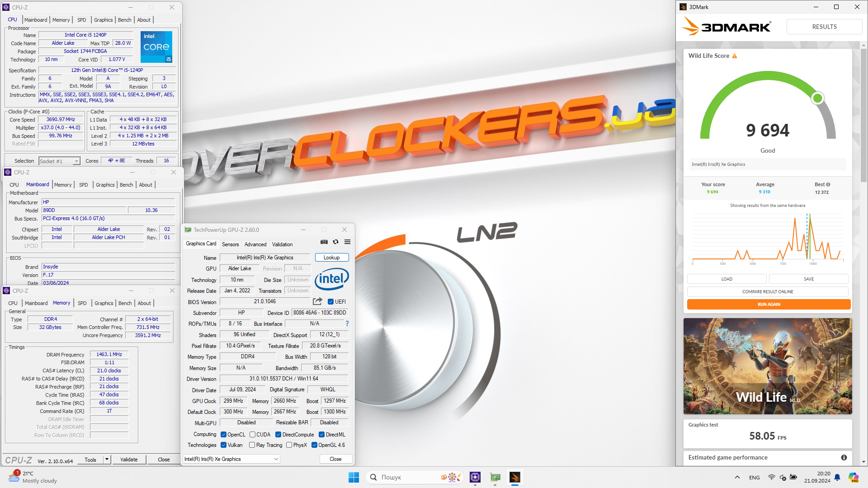Toggle DirectML checkbox
The image size is (868, 488).
tap(321, 435)
